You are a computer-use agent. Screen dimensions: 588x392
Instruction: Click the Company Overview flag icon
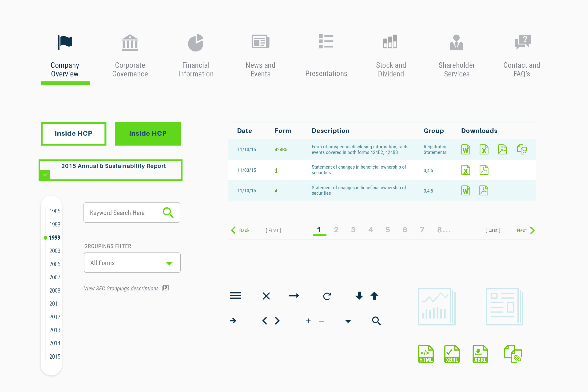(x=65, y=43)
